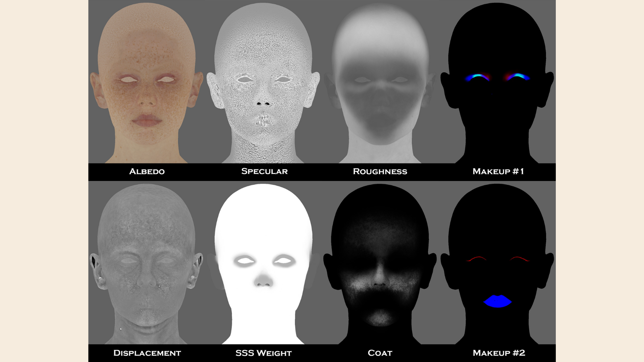Select the Displacement map head image

(x=147, y=264)
